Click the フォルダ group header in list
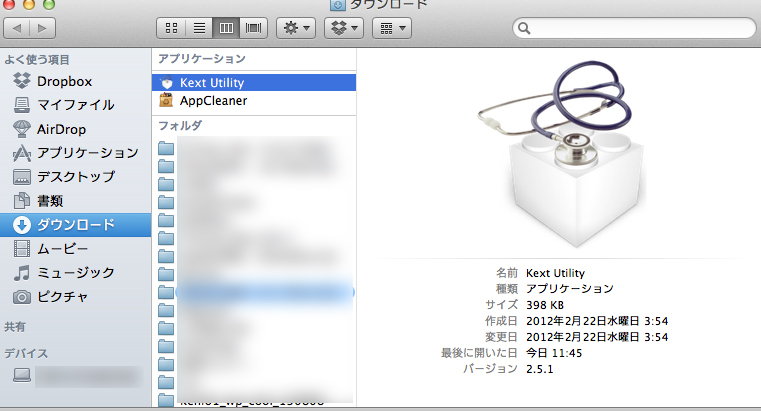 click(180, 126)
